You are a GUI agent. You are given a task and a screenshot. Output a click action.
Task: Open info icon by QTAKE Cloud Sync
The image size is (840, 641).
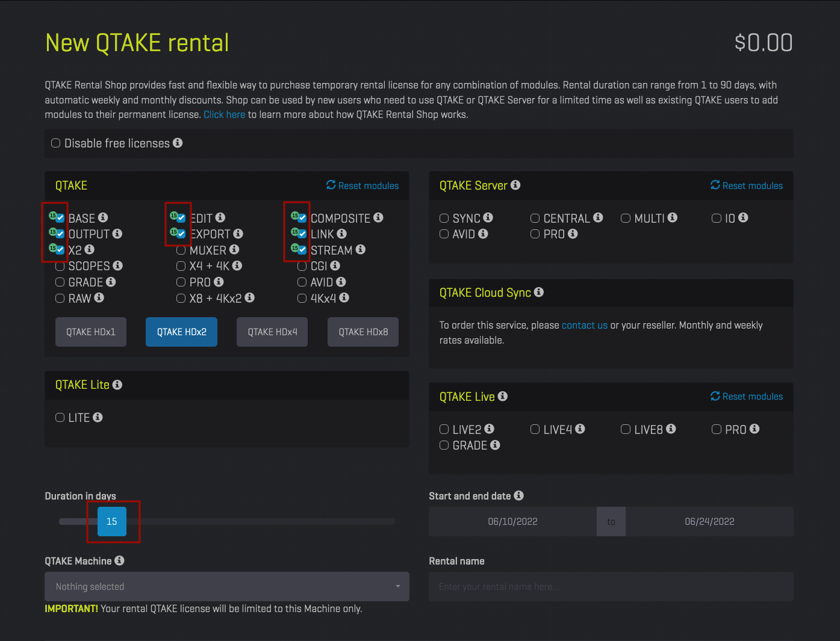tap(539, 292)
